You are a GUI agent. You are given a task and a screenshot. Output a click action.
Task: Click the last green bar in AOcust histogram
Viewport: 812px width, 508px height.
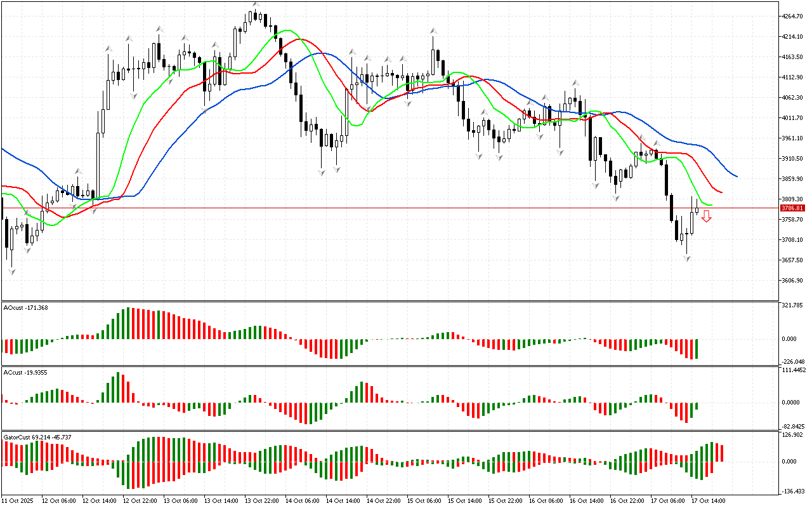(x=697, y=349)
